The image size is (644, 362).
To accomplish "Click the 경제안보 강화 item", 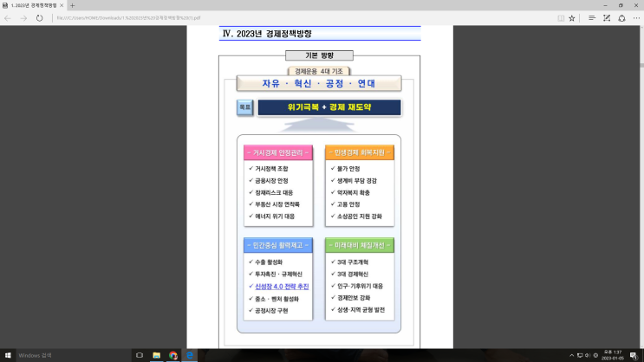I will (x=354, y=298).
